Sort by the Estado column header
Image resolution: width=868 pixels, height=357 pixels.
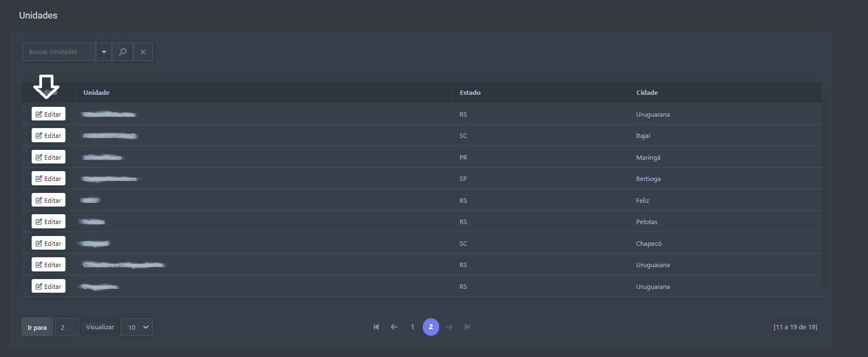(470, 93)
